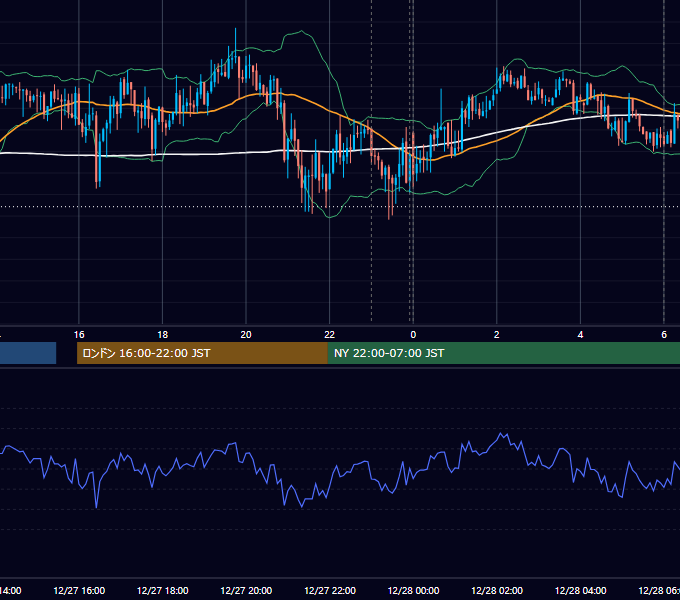680x600 pixels.
Task: Click the 12/28 04:00 time label
Action: [581, 590]
